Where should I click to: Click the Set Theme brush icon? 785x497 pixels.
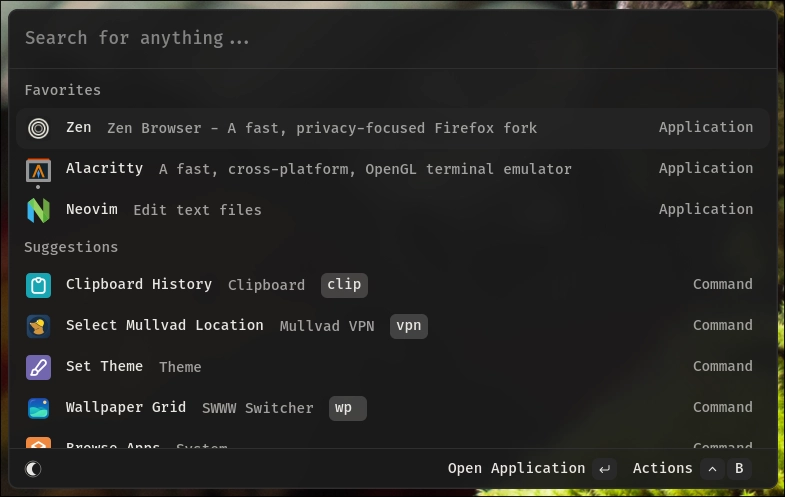click(38, 367)
